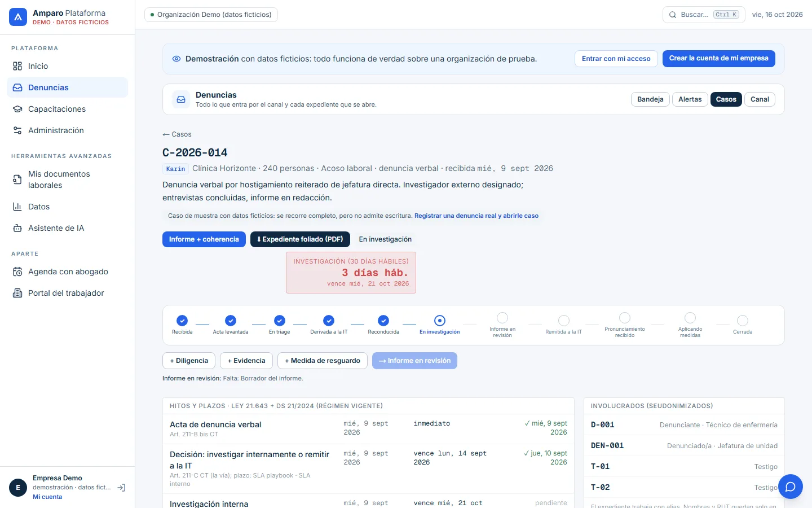Add a Medida de resguardo
This screenshot has width=812, height=508.
323,361
